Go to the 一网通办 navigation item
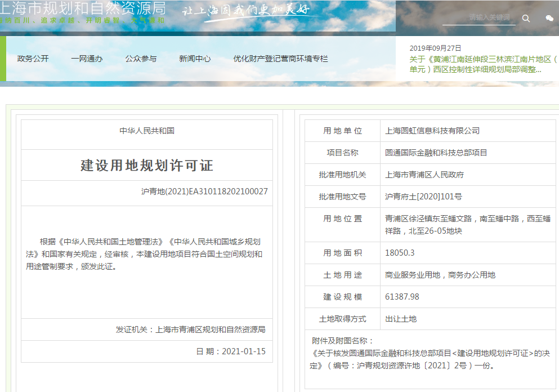The width and height of the screenshot is (559, 392). 87,59
